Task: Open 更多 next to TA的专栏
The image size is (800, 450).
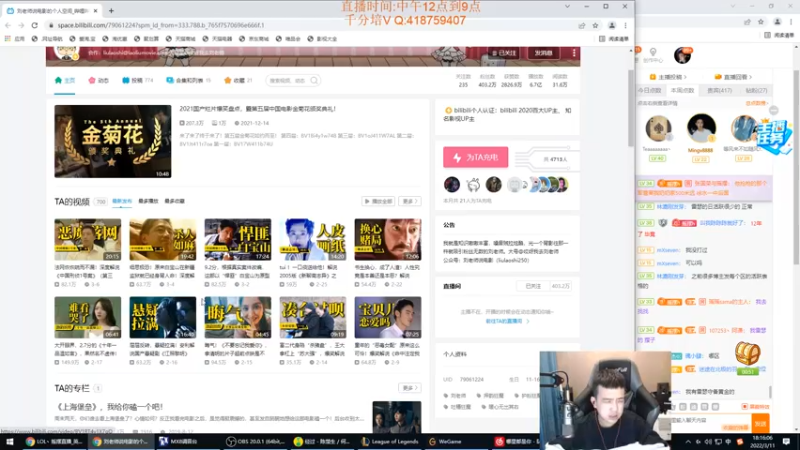Action: 410,388
